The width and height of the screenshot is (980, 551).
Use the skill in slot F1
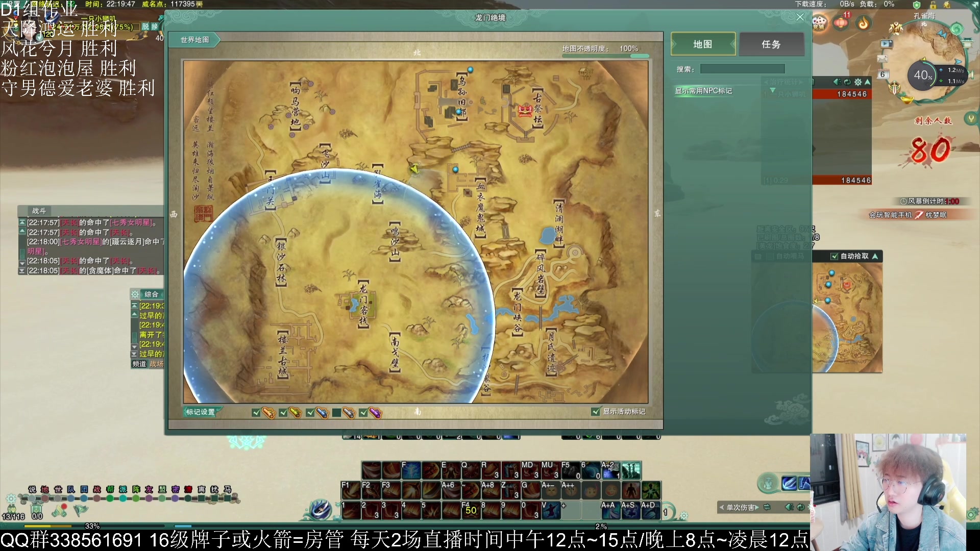(x=351, y=490)
